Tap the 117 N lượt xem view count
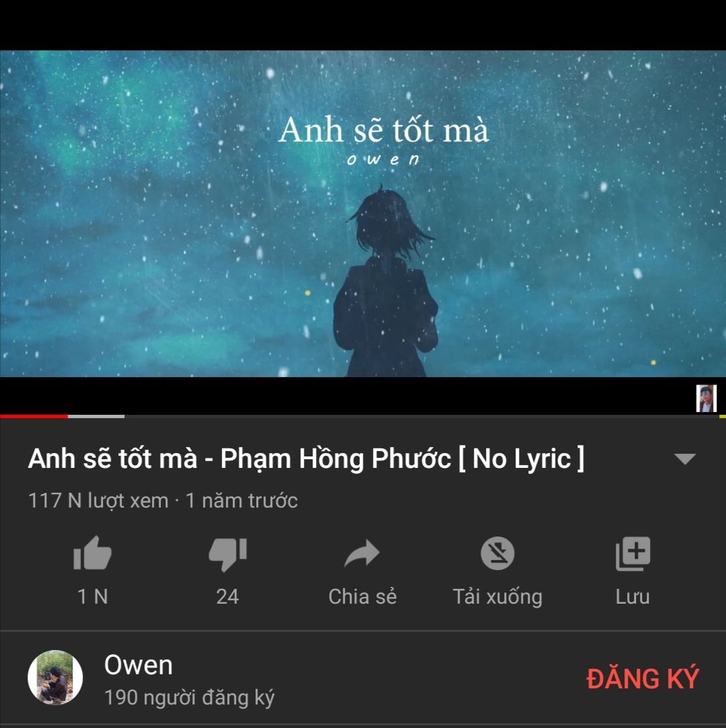This screenshot has width=726, height=728. (x=98, y=501)
